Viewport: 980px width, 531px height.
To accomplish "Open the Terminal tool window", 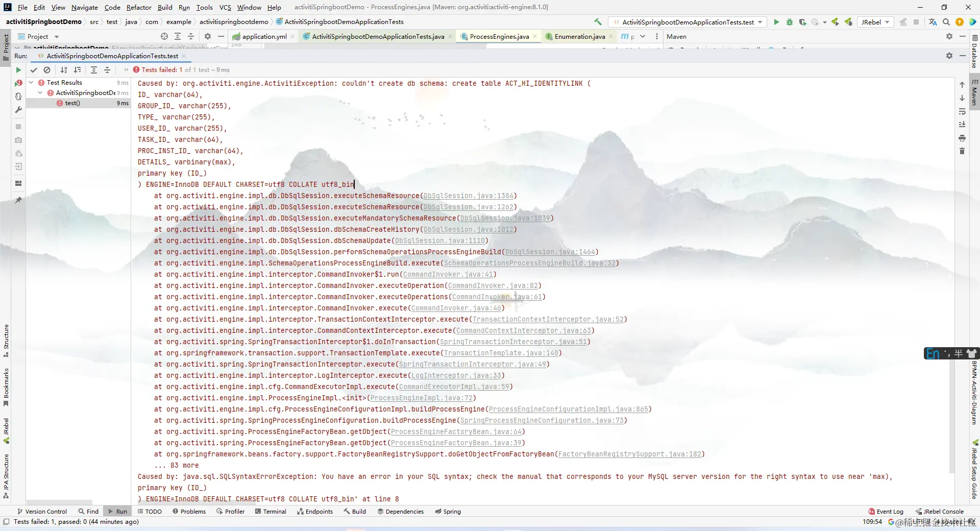I will pyautogui.click(x=270, y=512).
